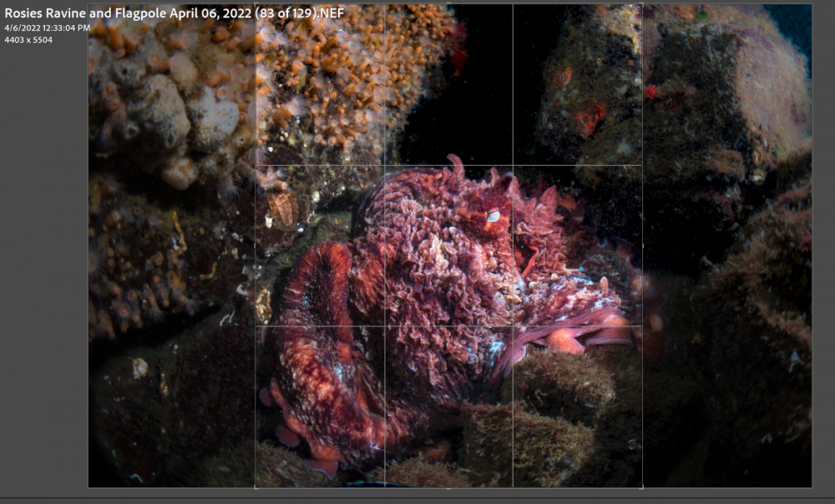Click the lower-left thirds grid intersection
The height and width of the screenshot is (504, 835).
click(384, 325)
